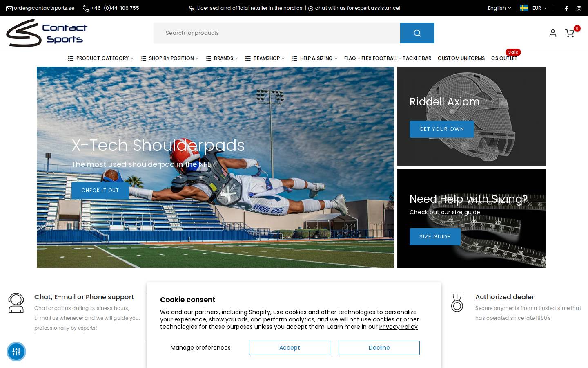Screen dimensions: 588x368
Task: Click the Authorized dealer medal icon
Action: [x=457, y=303]
